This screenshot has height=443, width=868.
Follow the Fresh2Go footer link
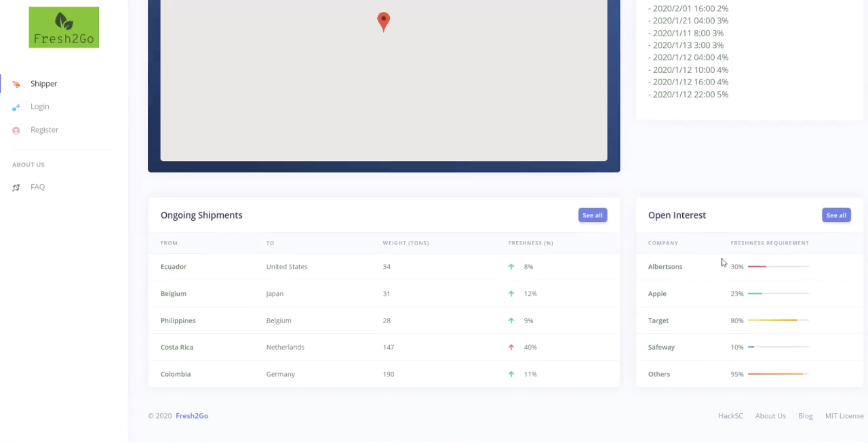click(x=192, y=416)
